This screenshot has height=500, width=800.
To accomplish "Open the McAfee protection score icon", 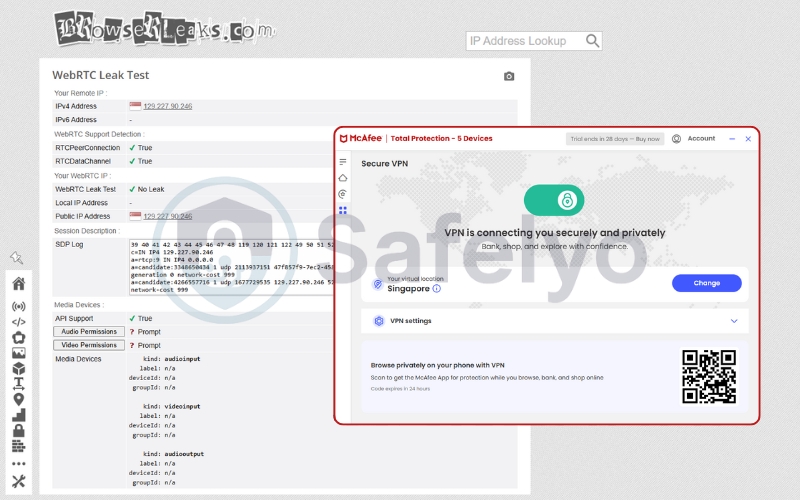I will pos(343,194).
